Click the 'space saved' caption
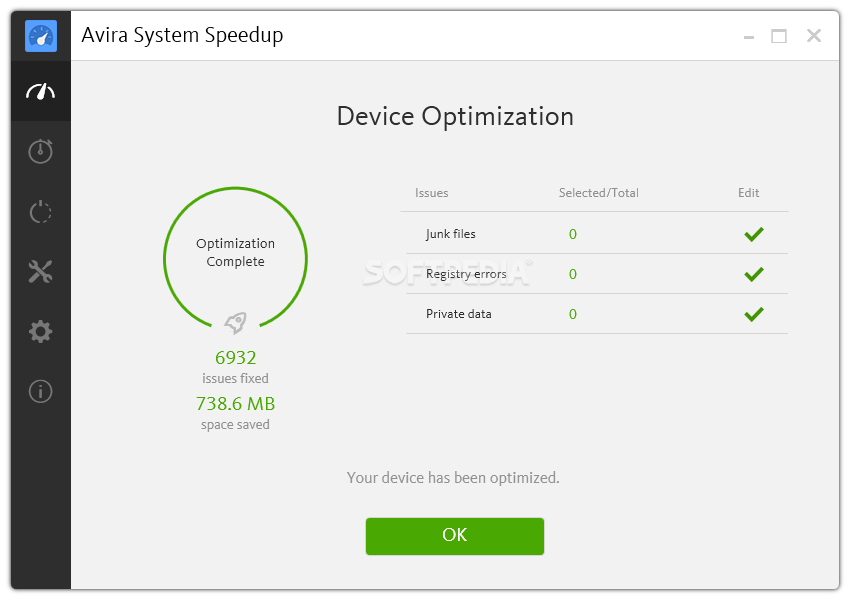 [x=235, y=424]
